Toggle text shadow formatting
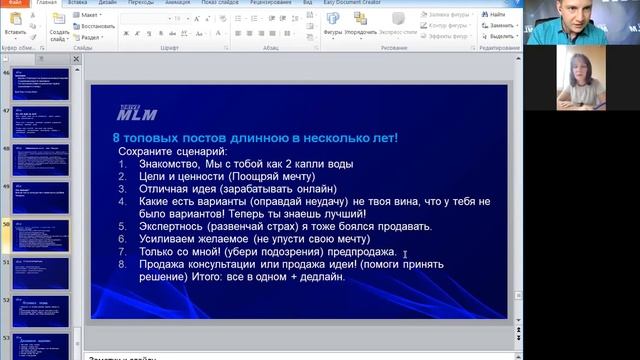Viewport: 640px width, 360px height. point(161,33)
